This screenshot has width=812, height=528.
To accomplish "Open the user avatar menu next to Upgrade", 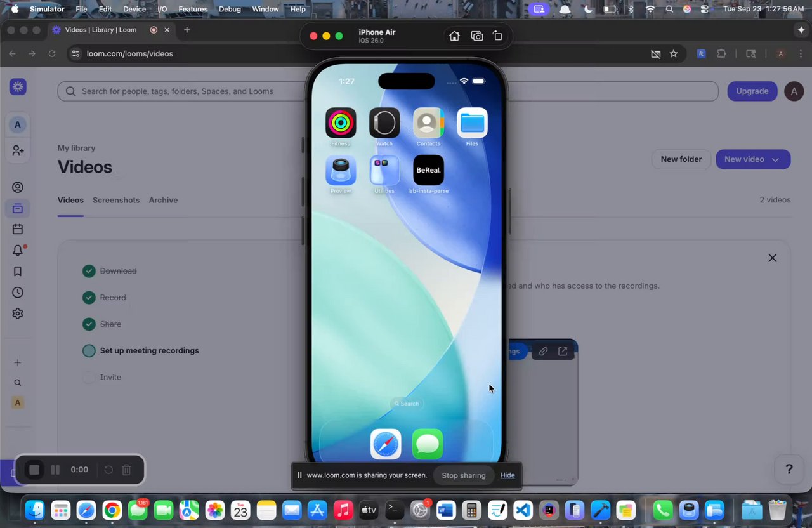I will click(x=794, y=91).
